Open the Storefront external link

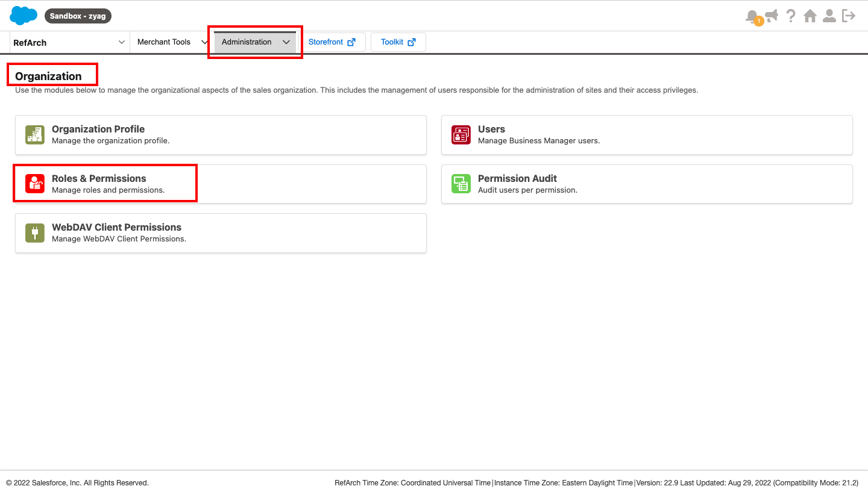point(332,42)
